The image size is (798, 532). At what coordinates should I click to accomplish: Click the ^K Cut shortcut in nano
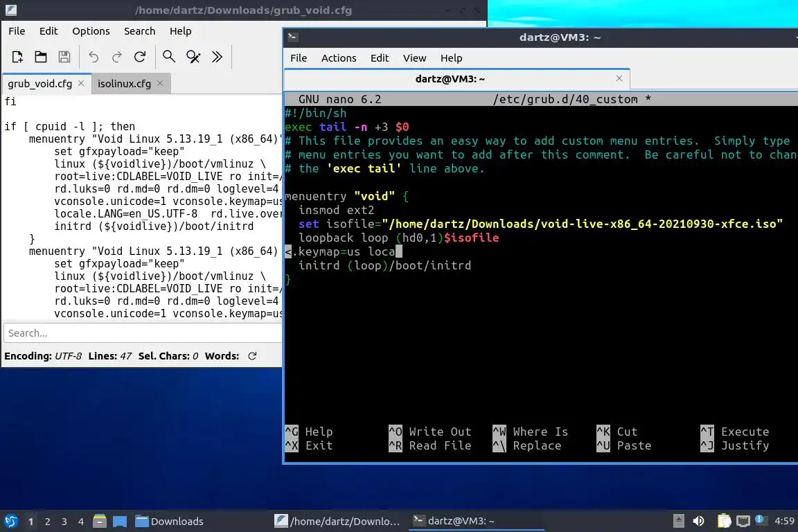[x=617, y=432]
